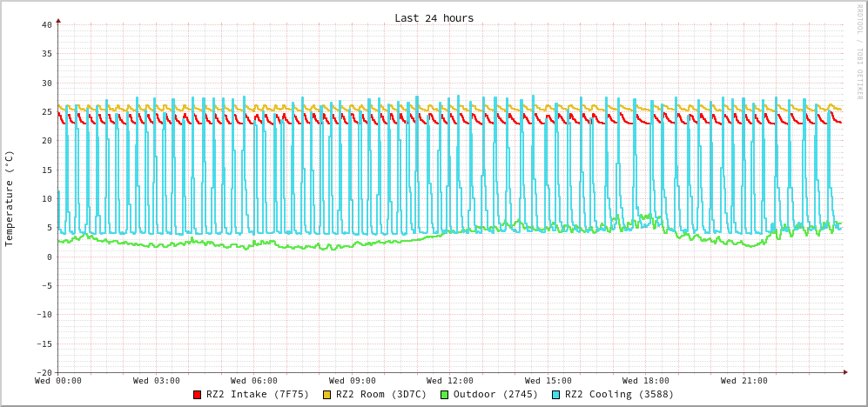The width and height of the screenshot is (868, 407).
Task: Click the Wed 06:00 time axis label
Action: (x=254, y=381)
